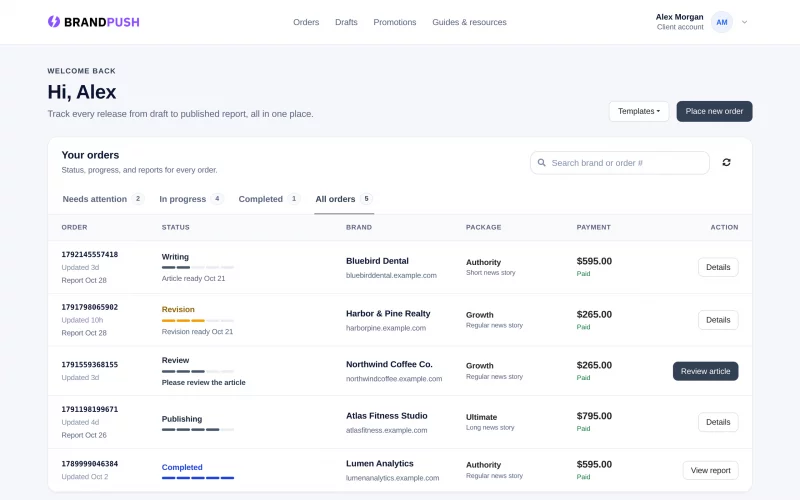This screenshot has height=500, width=800.
Task: Focus the Search brand or order field
Action: 619,163
